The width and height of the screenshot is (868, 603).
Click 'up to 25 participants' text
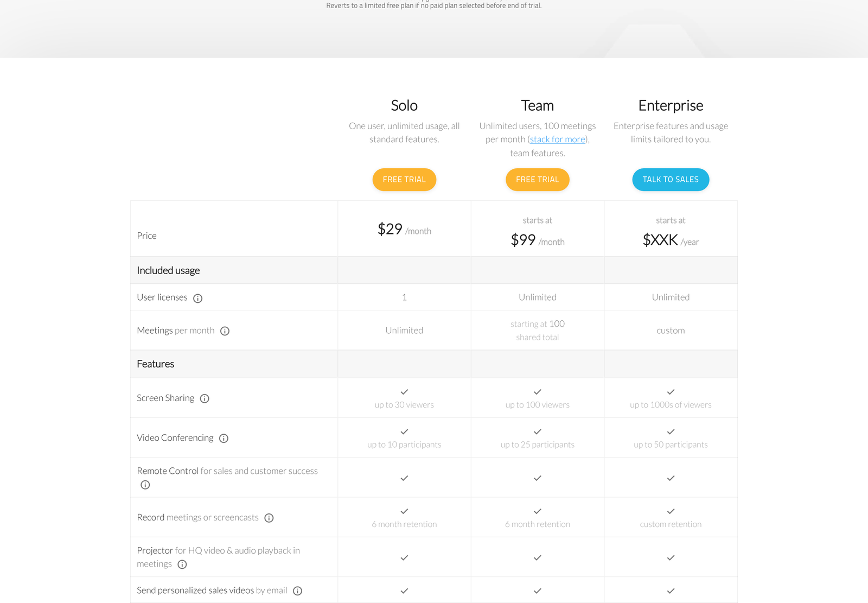coord(538,445)
